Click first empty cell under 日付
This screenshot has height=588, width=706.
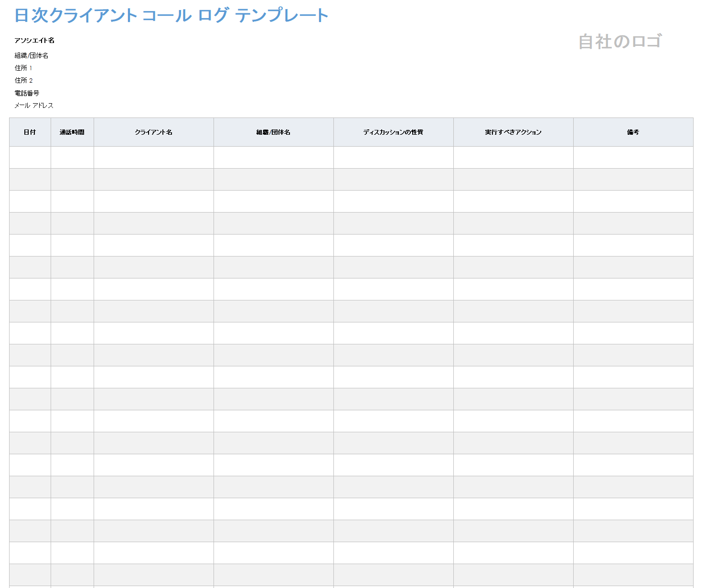[30, 158]
